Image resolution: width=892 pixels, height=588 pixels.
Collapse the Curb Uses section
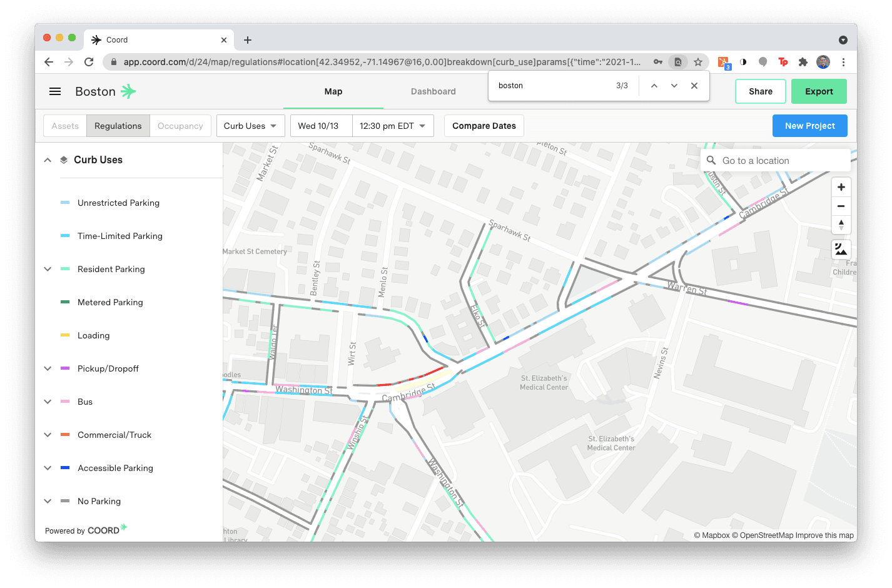pos(48,160)
